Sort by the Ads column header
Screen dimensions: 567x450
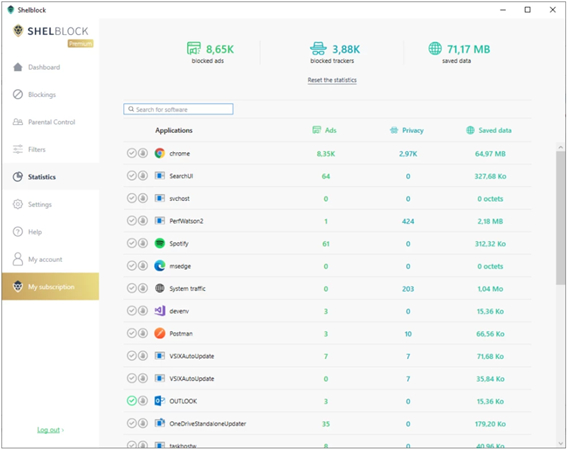[324, 130]
